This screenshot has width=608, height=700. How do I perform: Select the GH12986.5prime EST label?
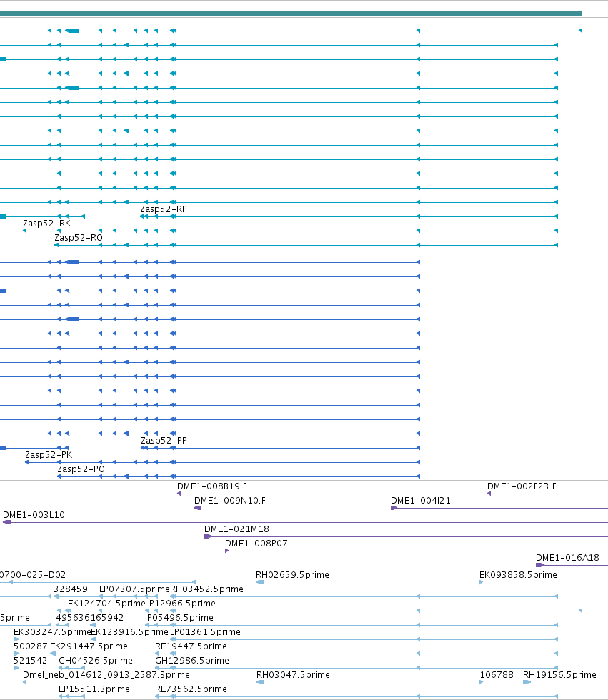click(x=192, y=661)
